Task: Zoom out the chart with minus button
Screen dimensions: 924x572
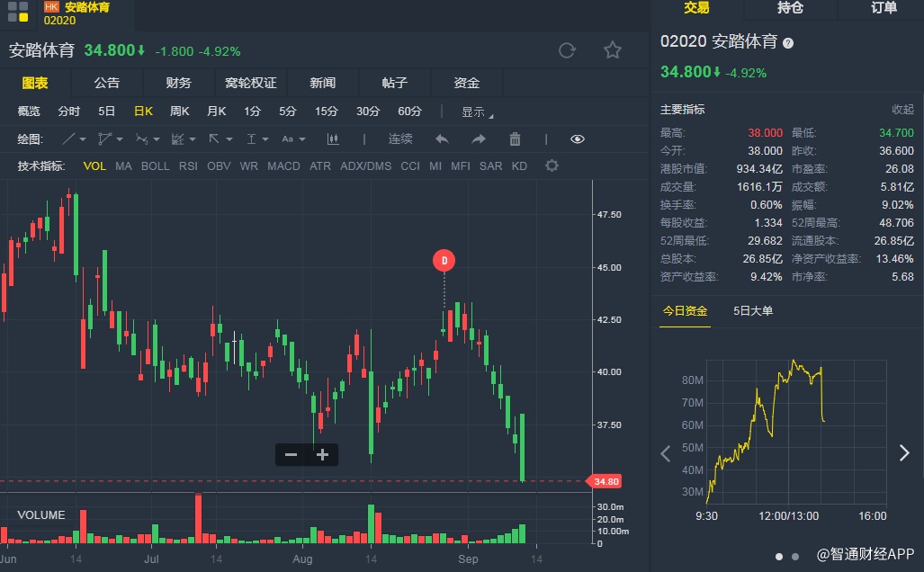Action: tap(292, 455)
